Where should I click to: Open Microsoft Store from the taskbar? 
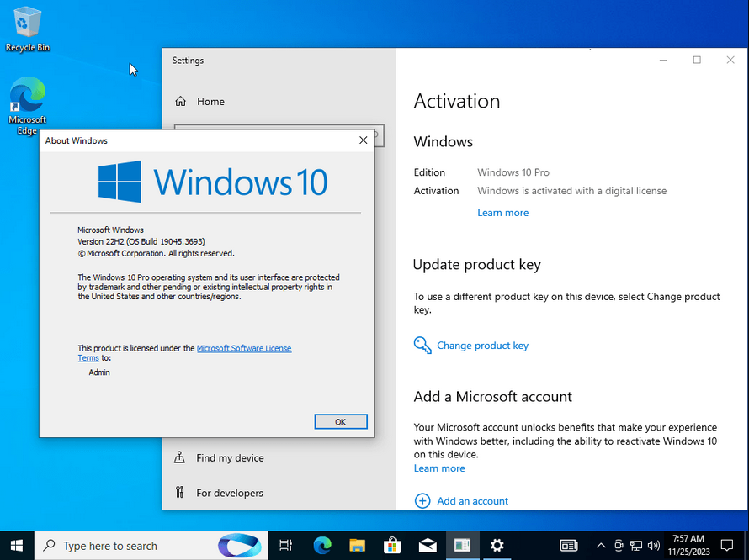pyautogui.click(x=392, y=545)
